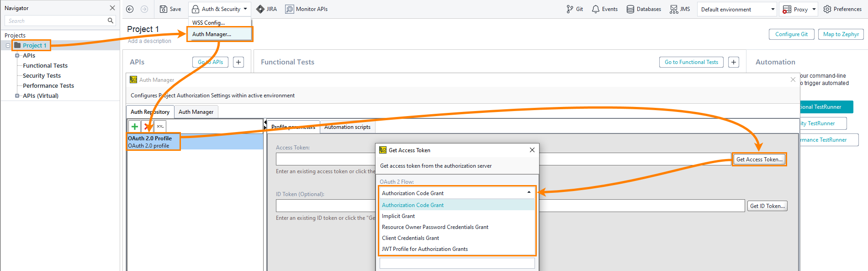
Task: Click the Map to Zephyr button
Action: click(x=841, y=34)
